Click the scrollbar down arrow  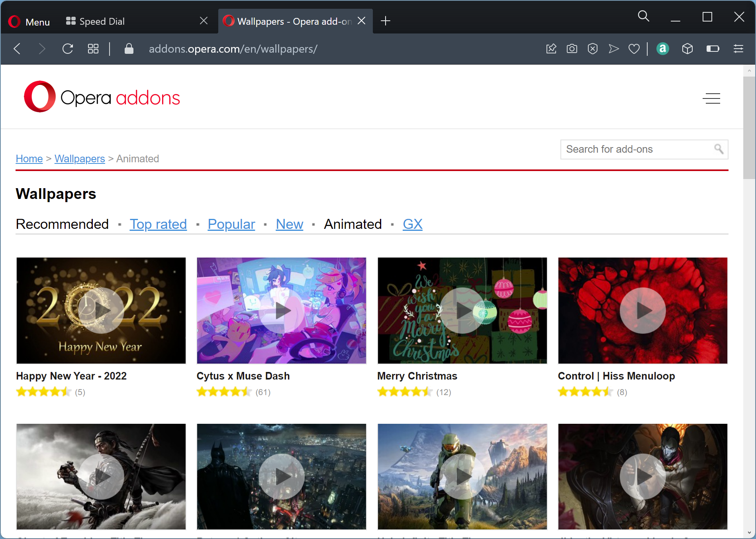tap(749, 533)
